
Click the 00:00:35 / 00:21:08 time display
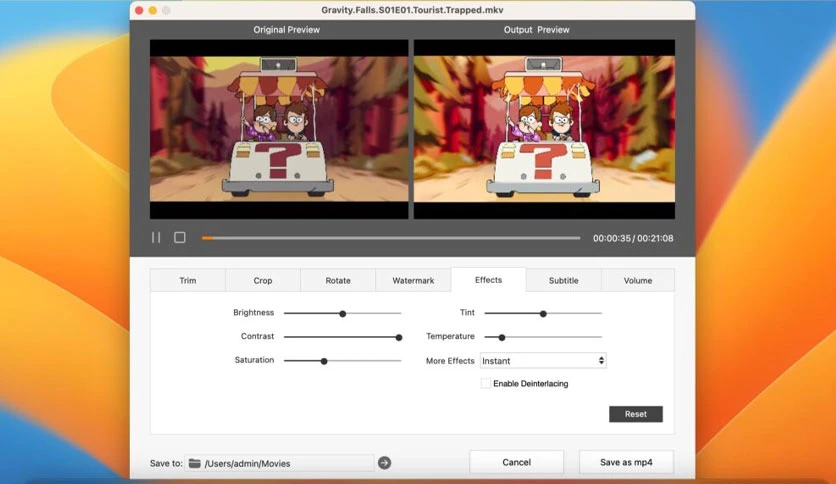click(x=633, y=238)
